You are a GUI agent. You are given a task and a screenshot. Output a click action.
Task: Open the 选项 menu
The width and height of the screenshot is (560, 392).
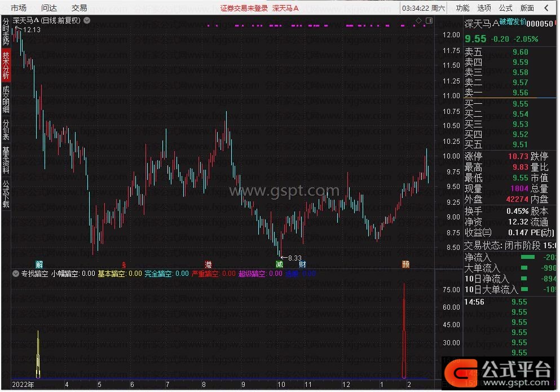pyautogui.click(x=484, y=8)
